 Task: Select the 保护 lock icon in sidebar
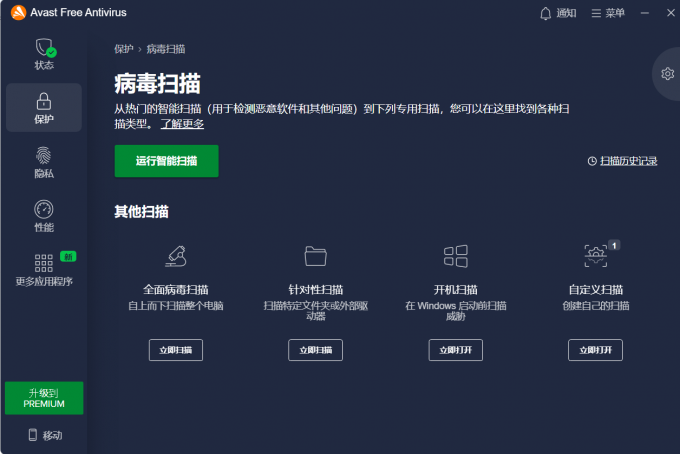click(44, 101)
